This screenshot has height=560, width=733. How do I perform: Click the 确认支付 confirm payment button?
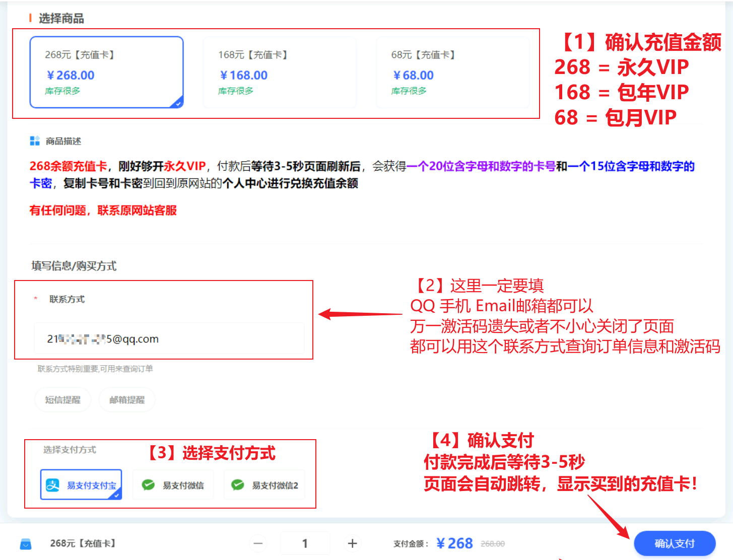(675, 543)
